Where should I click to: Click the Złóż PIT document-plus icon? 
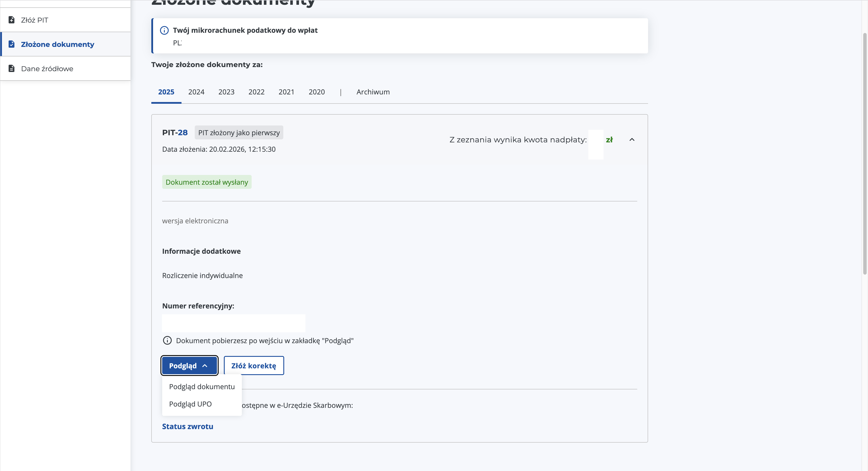(12, 20)
